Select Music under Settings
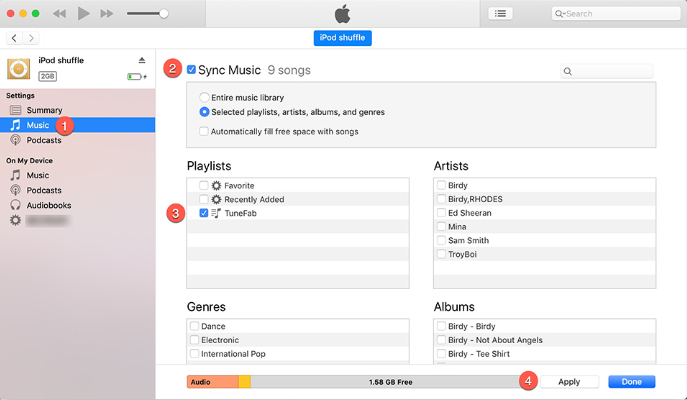 (78, 125)
